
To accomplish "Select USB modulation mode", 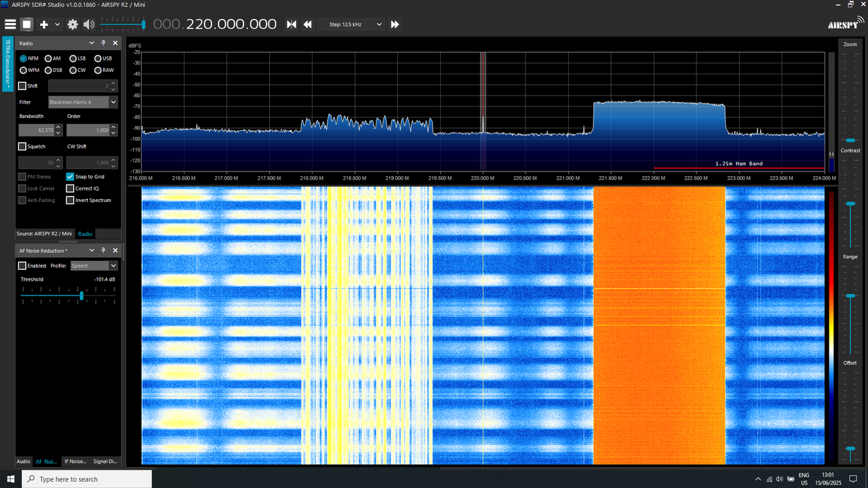I will click(x=103, y=58).
